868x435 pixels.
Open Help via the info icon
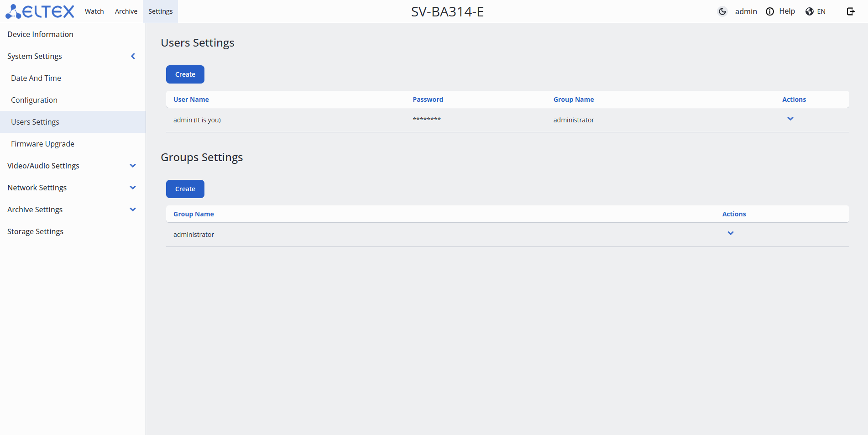coord(770,11)
